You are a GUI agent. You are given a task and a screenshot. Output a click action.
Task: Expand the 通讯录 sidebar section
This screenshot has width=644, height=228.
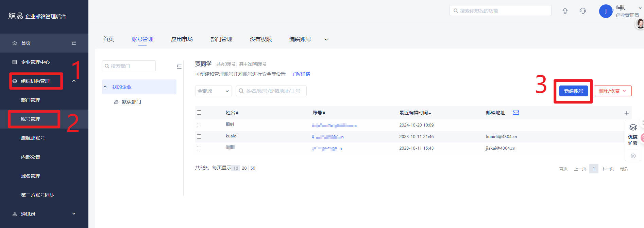coord(74,214)
